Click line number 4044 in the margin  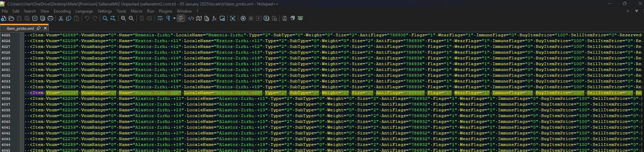click(6, 145)
